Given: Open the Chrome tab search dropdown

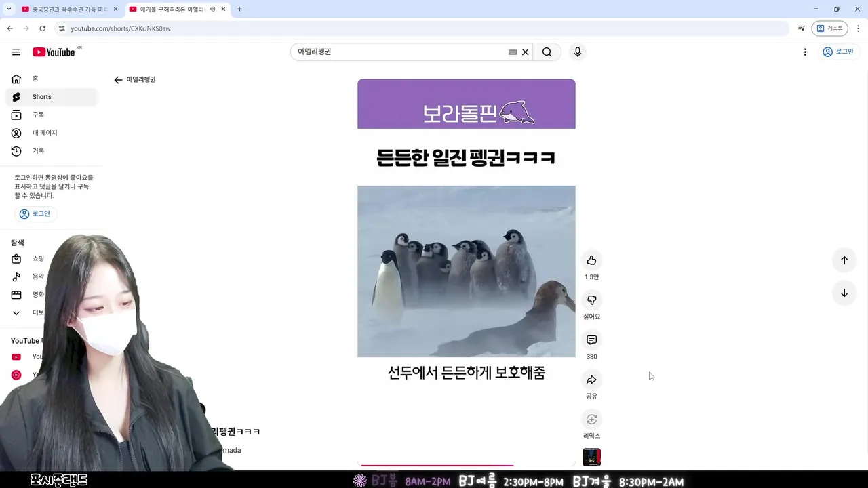Looking at the screenshot, I should pyautogui.click(x=9, y=9).
